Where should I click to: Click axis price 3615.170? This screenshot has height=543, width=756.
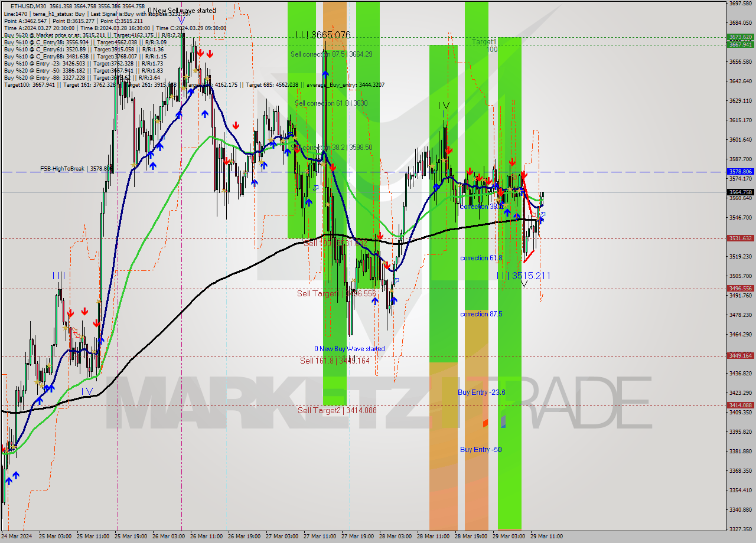pos(740,120)
